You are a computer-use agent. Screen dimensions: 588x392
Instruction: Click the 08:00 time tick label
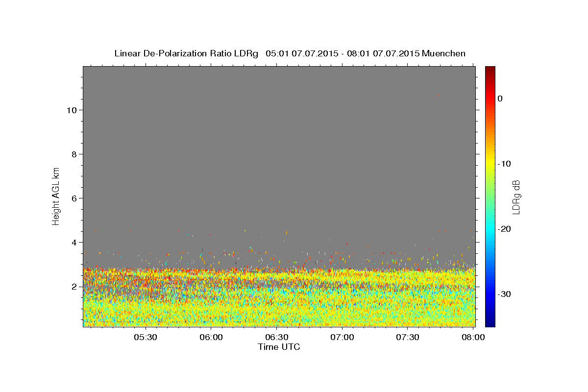click(x=472, y=337)
